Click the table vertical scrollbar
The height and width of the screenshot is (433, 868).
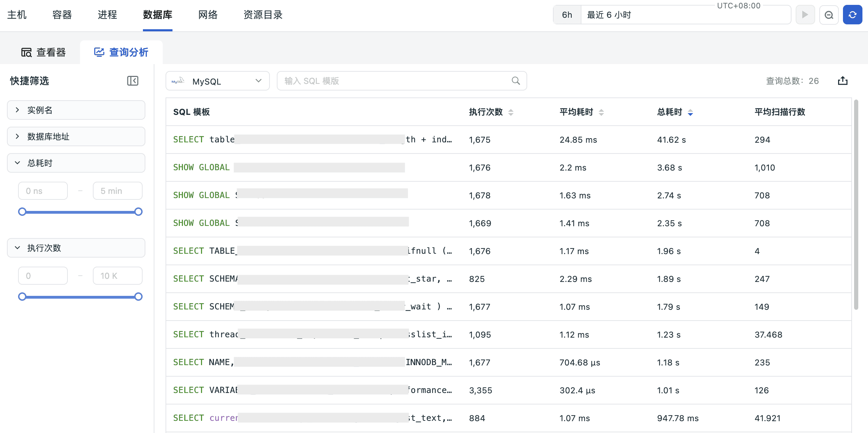click(x=856, y=205)
